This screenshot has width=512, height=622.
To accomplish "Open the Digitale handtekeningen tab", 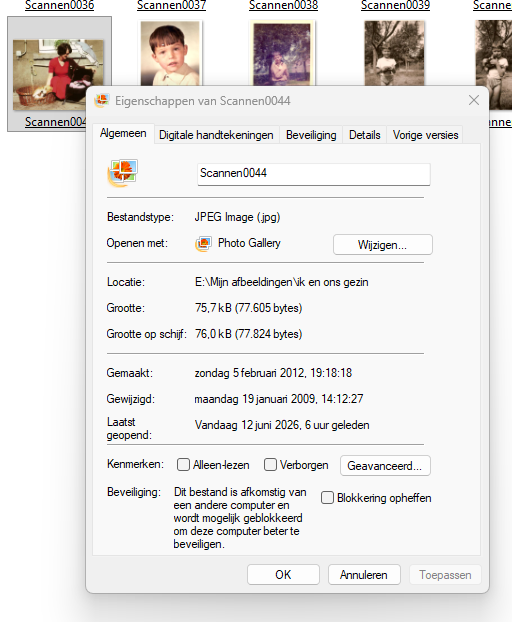I will pyautogui.click(x=216, y=135).
